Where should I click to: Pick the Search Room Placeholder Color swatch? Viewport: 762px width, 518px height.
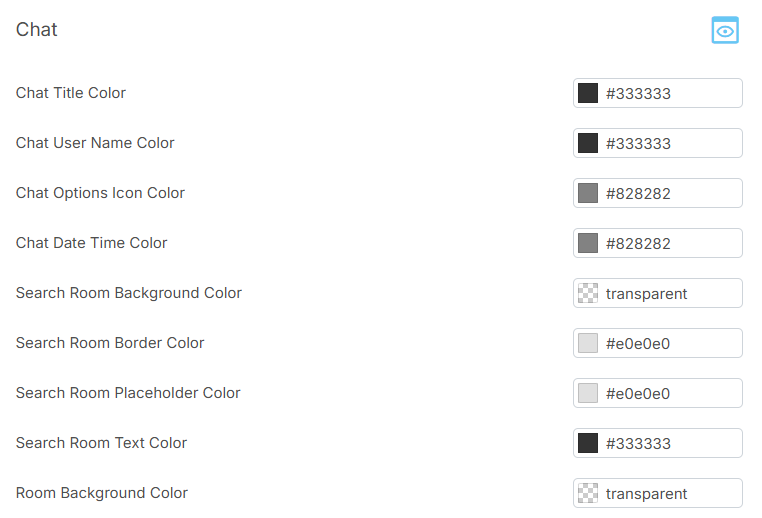pyautogui.click(x=588, y=393)
